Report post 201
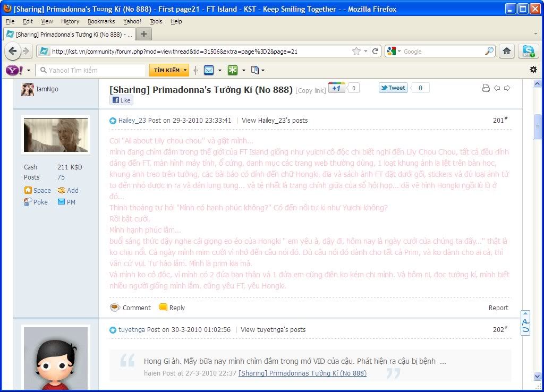544x392 pixels. tap(498, 308)
